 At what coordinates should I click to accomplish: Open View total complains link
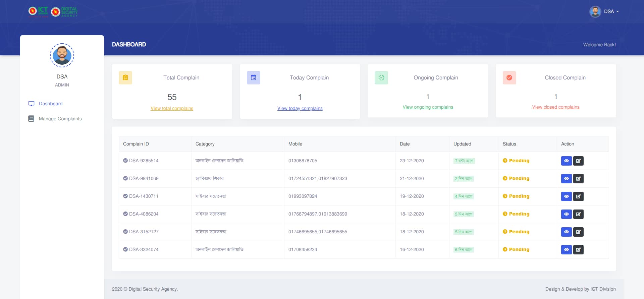point(172,108)
